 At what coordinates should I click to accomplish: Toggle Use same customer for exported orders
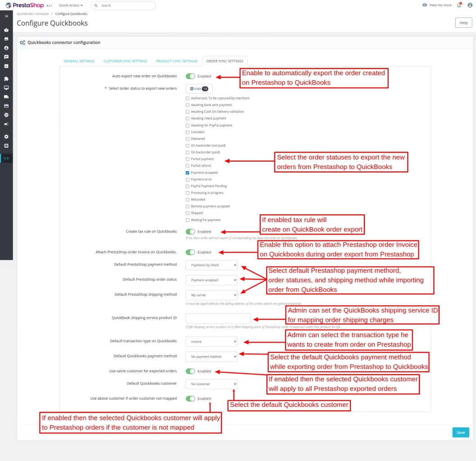coord(190,371)
